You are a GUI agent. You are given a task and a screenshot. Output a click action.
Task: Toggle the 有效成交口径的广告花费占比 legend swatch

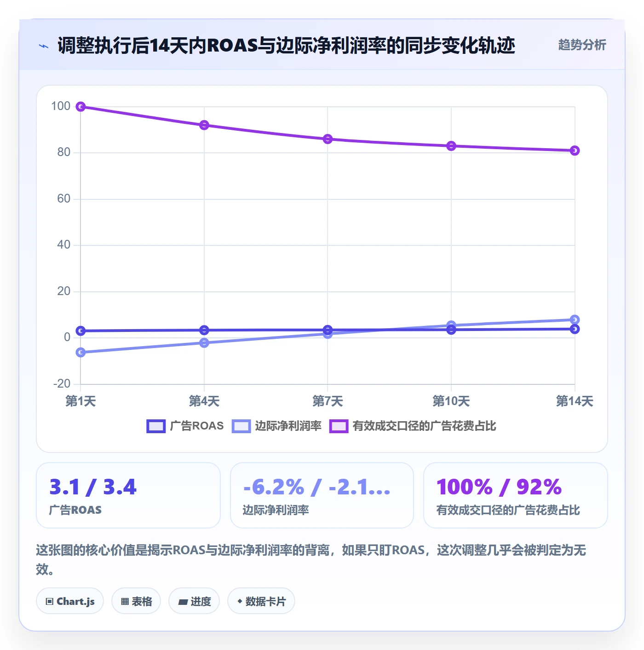point(339,426)
